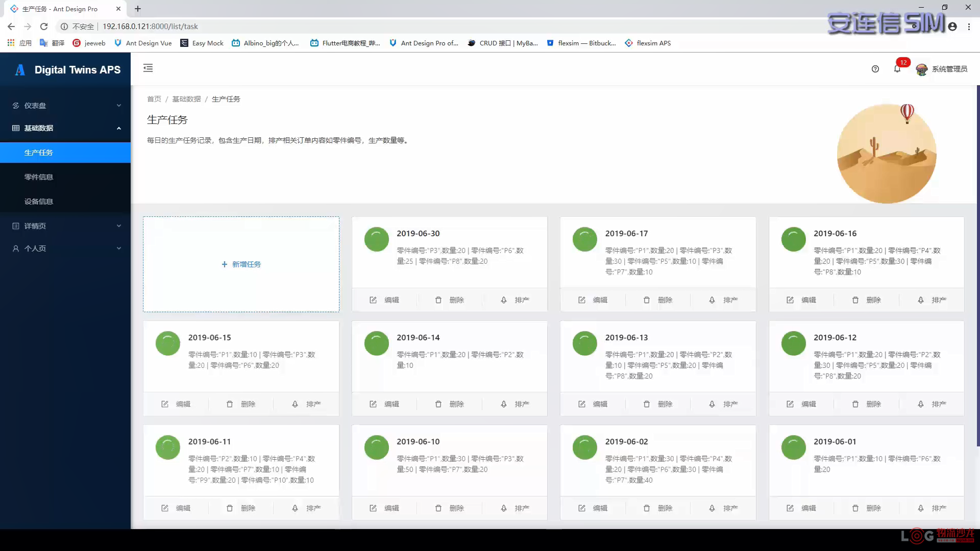Open the Ant Design Vue bookmark
The height and width of the screenshot is (551, 980).
click(x=143, y=43)
